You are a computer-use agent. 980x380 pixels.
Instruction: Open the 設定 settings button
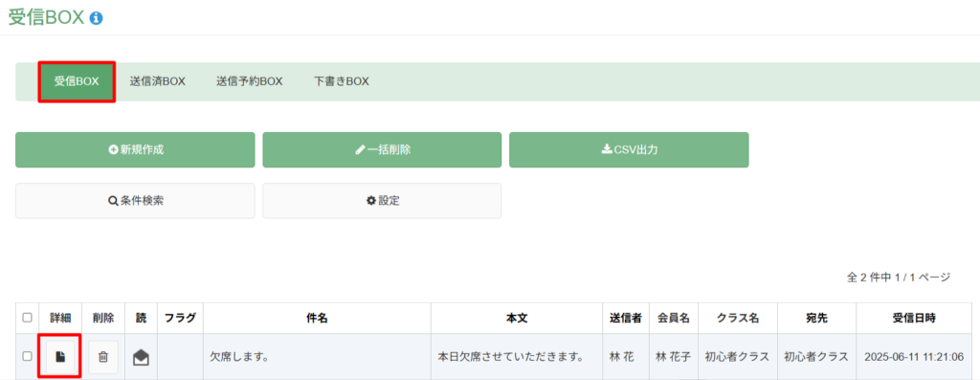click(x=382, y=201)
